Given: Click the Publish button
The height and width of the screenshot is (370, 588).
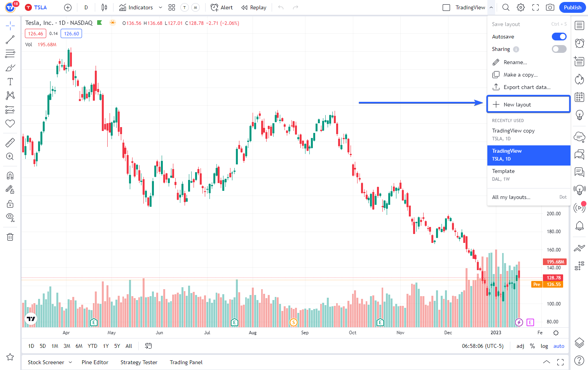Looking at the screenshot, I should click(572, 7).
